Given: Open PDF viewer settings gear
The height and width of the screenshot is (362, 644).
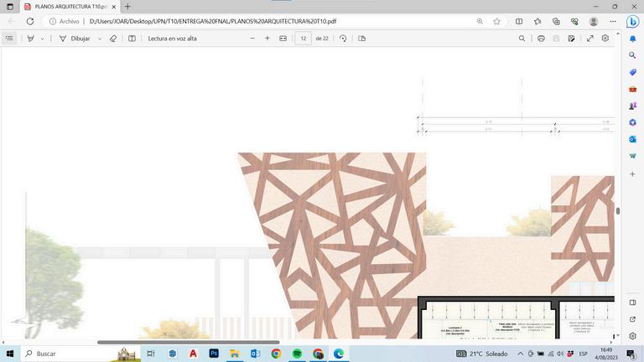Looking at the screenshot, I should (x=605, y=39).
